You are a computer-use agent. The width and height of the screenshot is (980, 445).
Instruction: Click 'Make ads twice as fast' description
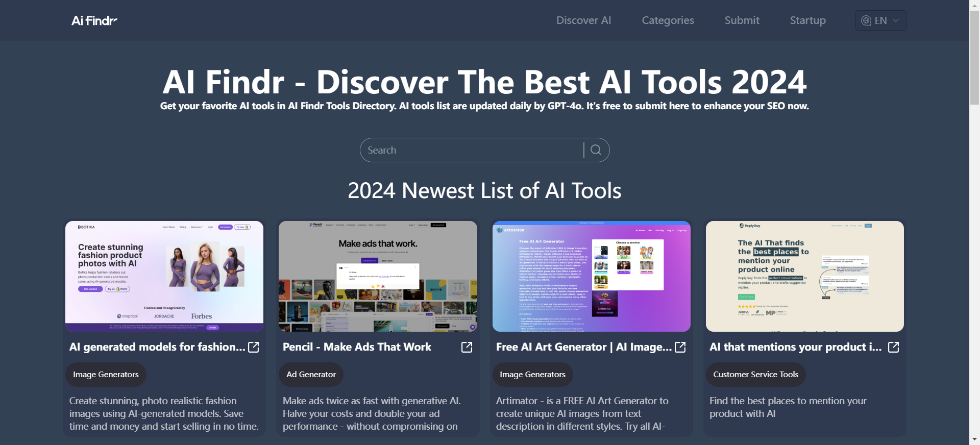(x=372, y=413)
